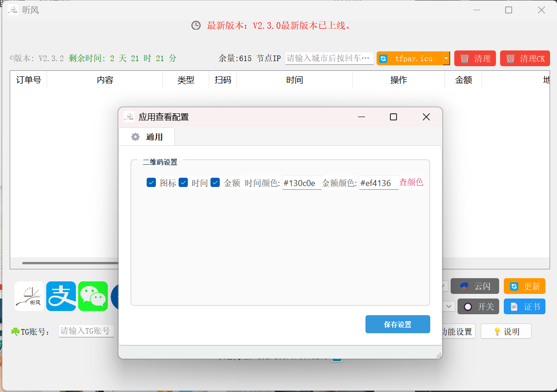557x392 pixels.
Task: Select the 通用 tab
Action: coord(147,137)
